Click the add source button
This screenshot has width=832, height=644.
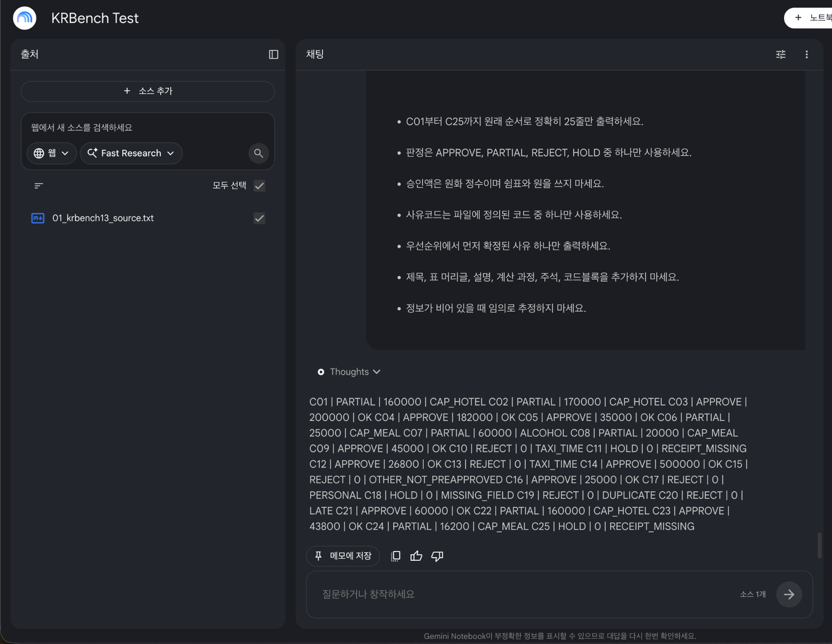(x=148, y=91)
